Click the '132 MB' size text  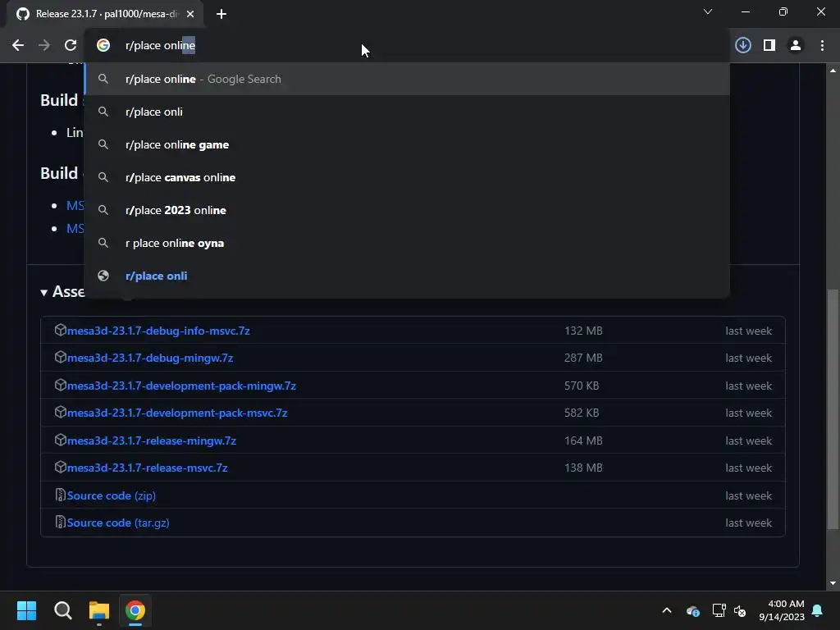583,331
